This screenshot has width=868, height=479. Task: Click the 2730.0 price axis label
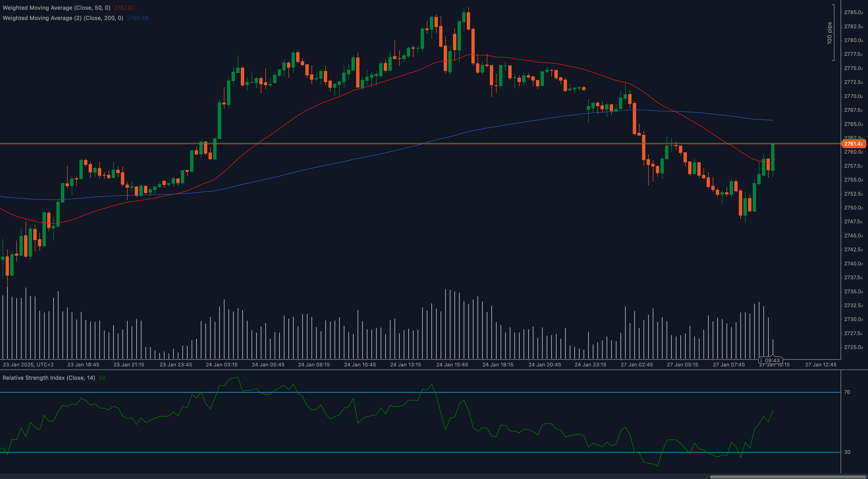(x=853, y=319)
